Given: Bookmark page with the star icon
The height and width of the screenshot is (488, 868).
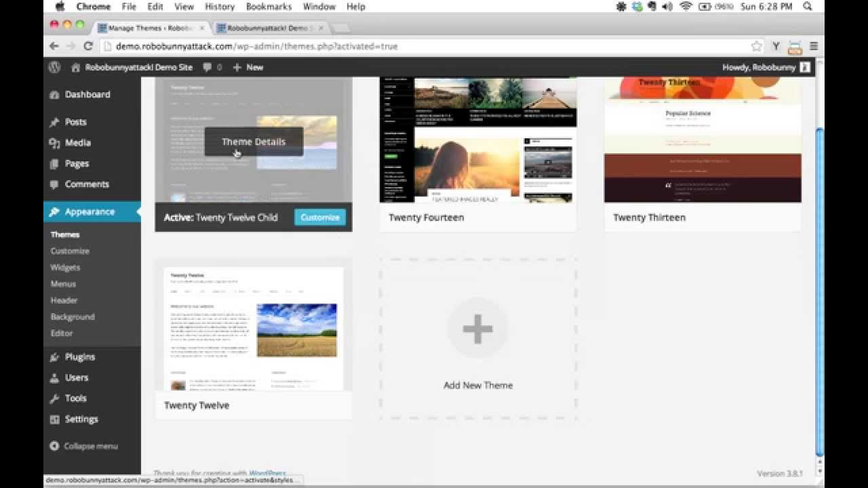Looking at the screenshot, I should pos(757,46).
